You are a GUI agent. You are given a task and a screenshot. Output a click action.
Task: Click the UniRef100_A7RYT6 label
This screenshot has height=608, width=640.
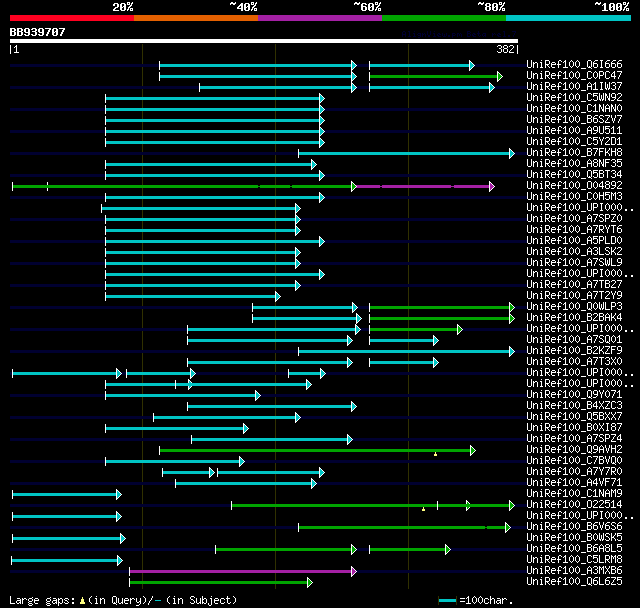coord(574,230)
